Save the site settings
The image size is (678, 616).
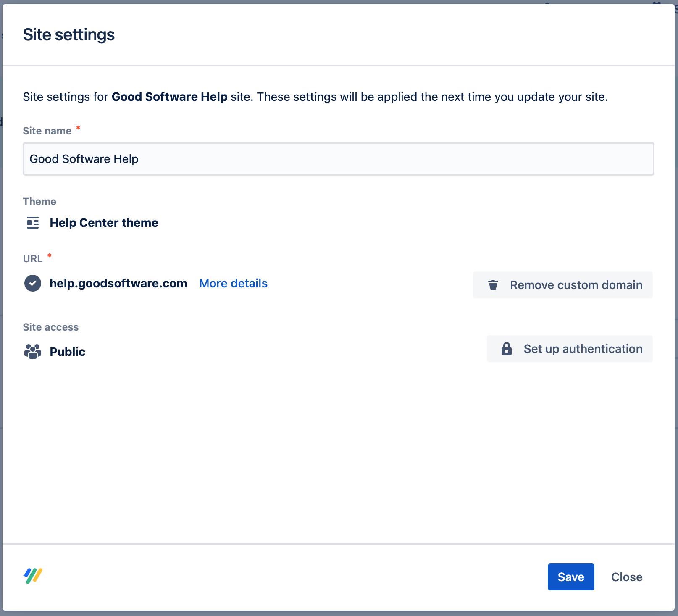coord(570,577)
